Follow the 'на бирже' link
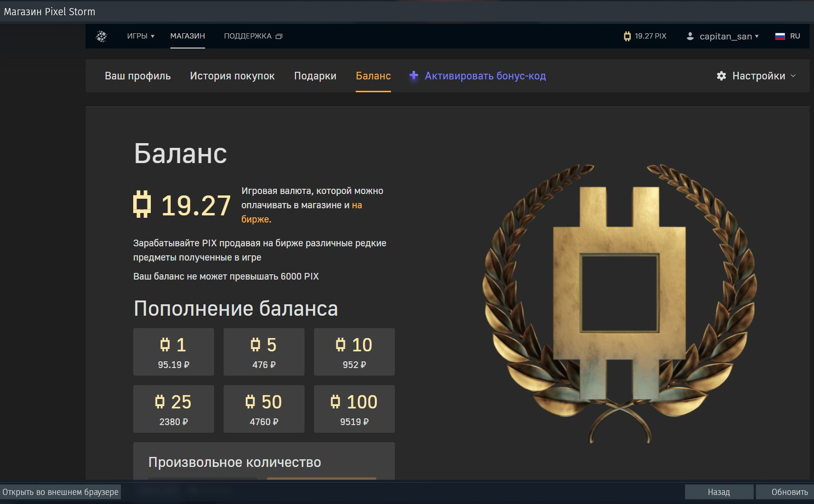 pyautogui.click(x=357, y=205)
